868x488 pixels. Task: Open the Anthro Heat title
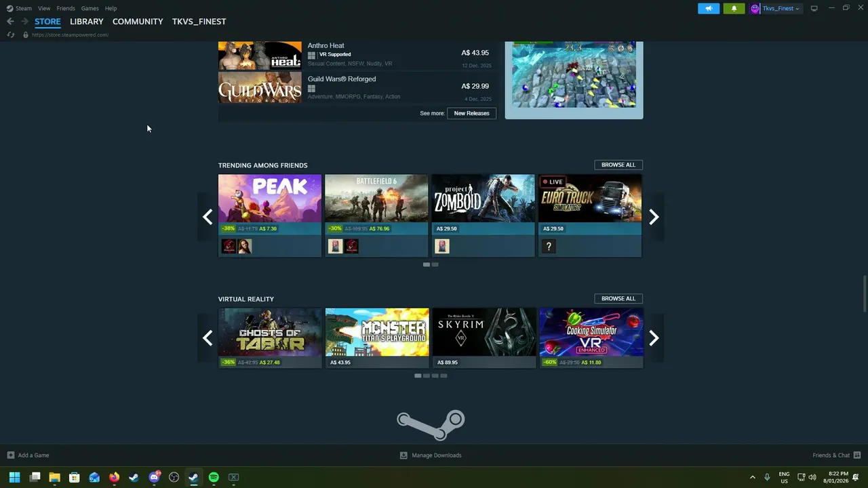pos(326,45)
